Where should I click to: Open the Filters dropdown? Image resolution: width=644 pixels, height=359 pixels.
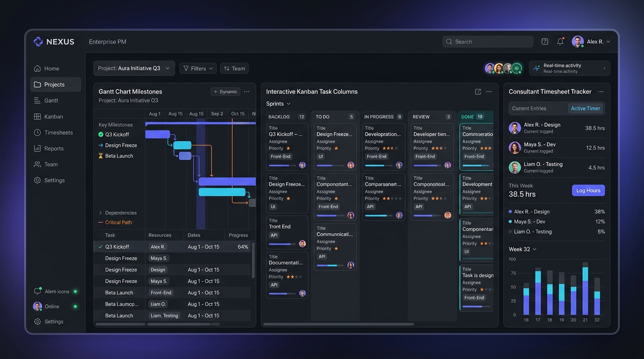click(198, 68)
